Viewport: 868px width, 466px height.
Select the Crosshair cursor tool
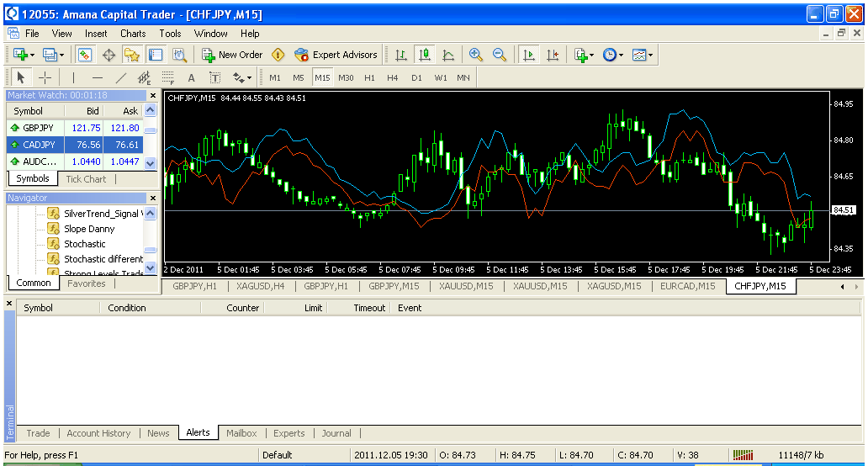pos(45,77)
